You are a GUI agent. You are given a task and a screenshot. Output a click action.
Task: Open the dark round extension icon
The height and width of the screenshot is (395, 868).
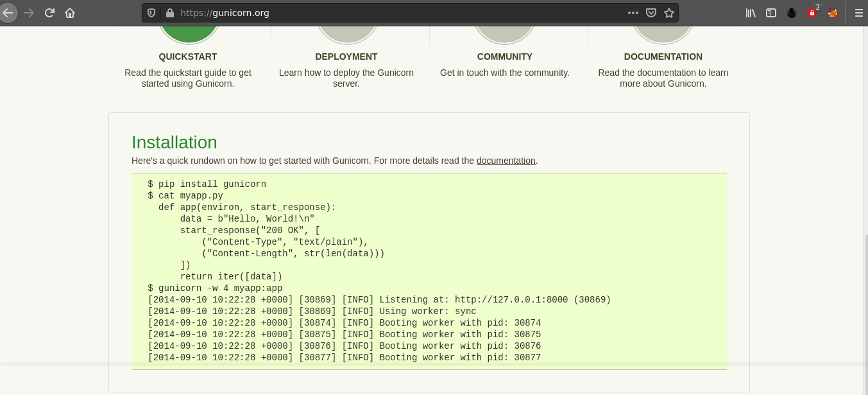(792, 13)
